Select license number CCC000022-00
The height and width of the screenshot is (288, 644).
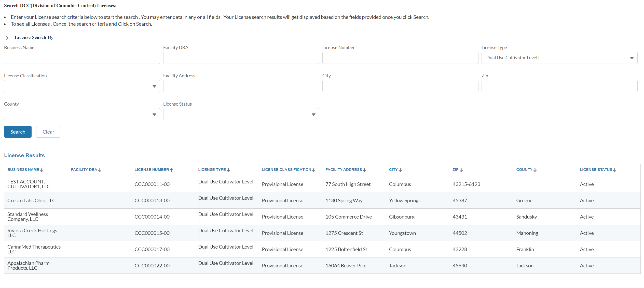tap(152, 266)
